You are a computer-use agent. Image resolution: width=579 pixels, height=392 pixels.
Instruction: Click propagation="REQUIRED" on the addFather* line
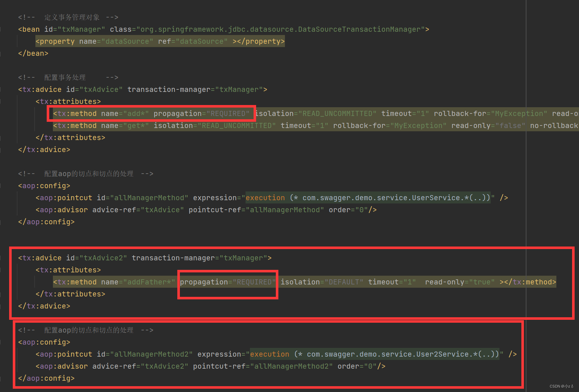(228, 282)
